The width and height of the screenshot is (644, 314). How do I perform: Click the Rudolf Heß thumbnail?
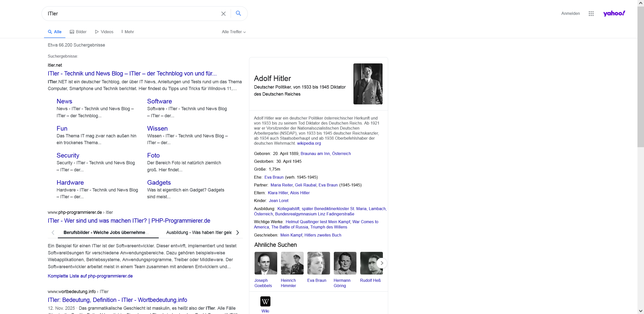[371, 263]
